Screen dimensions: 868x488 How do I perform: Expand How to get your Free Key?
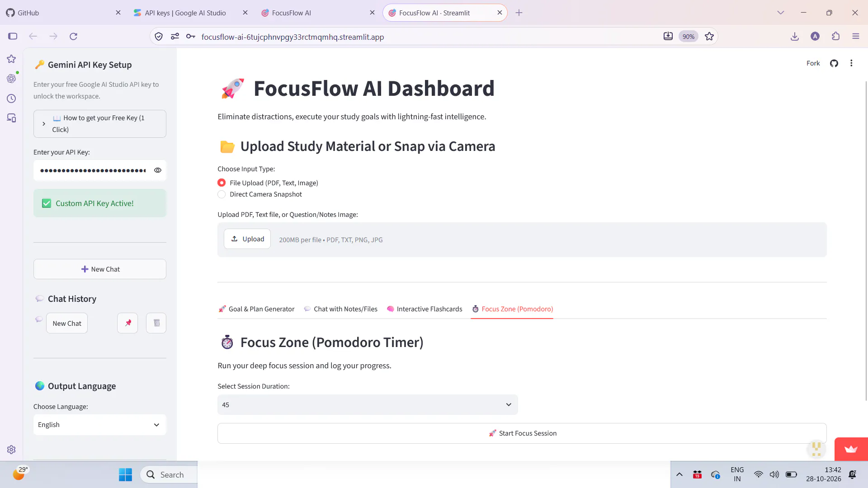pyautogui.click(x=100, y=124)
